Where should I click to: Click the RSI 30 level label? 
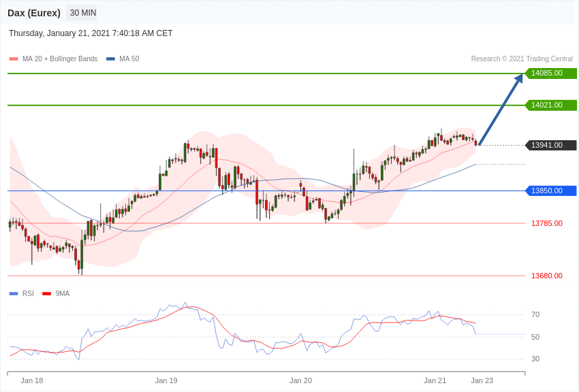(x=535, y=359)
